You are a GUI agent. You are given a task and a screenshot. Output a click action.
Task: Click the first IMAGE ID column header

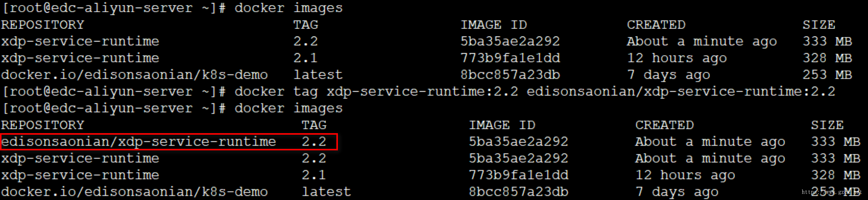(494, 25)
